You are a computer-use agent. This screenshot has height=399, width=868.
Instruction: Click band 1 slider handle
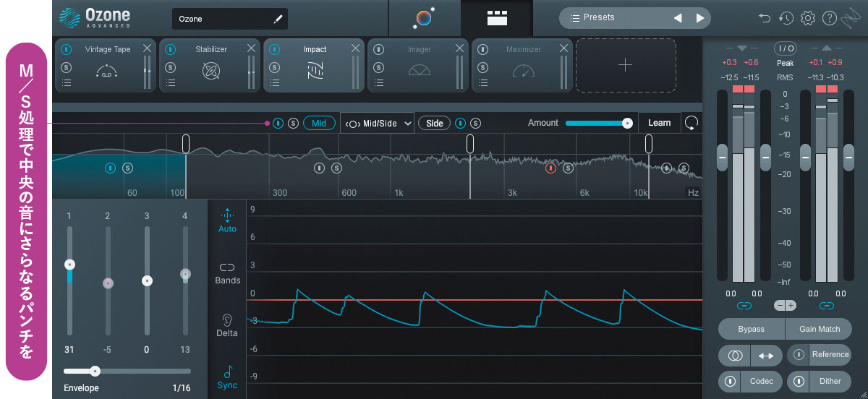pos(69,265)
